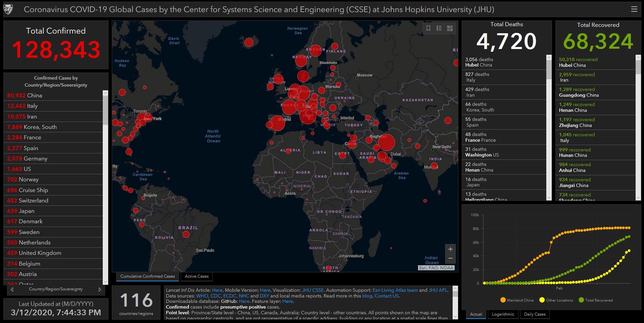Select '7,869 Korea, South' row
644x323 pixels.
point(53,127)
